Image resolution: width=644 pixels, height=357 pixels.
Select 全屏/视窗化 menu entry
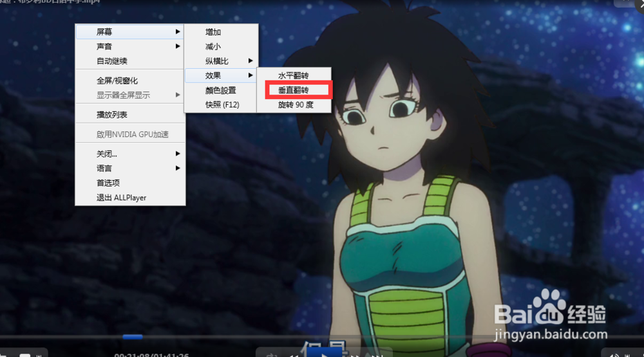click(x=130, y=80)
